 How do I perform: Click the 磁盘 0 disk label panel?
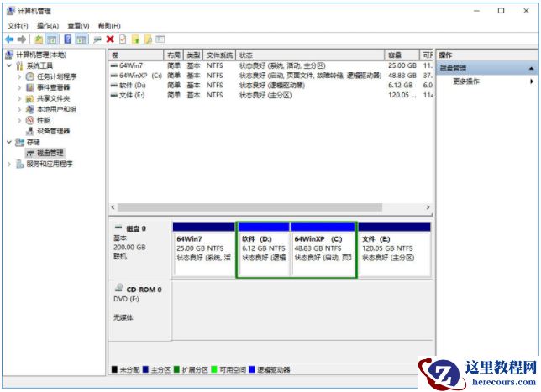(x=140, y=250)
